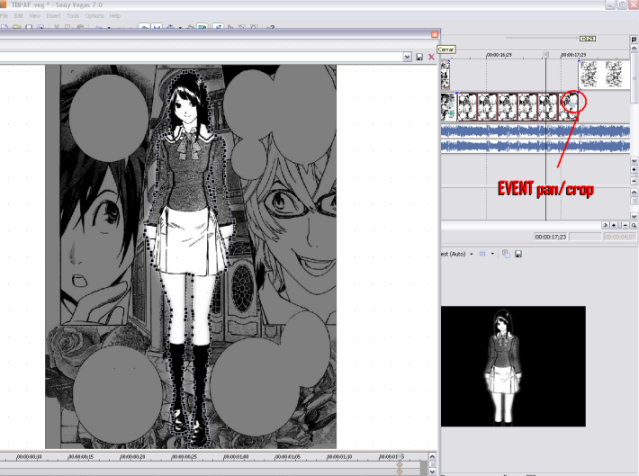The height and width of the screenshot is (476, 639).
Task: Open the File menu
Action: 4,15
